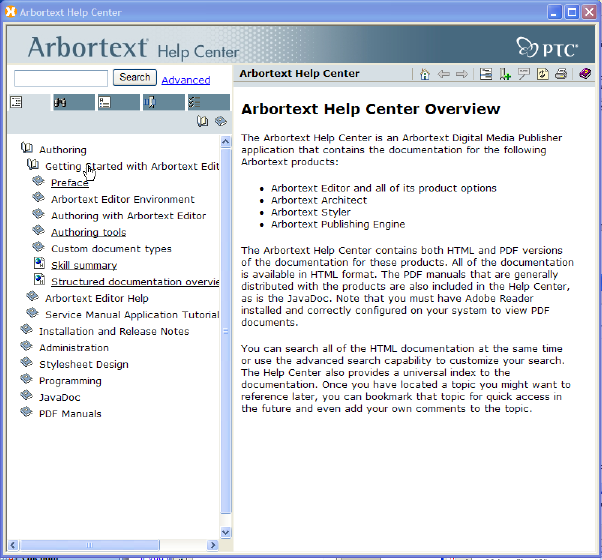Click the Search button
This screenshot has height=560, width=602.
coord(135,78)
